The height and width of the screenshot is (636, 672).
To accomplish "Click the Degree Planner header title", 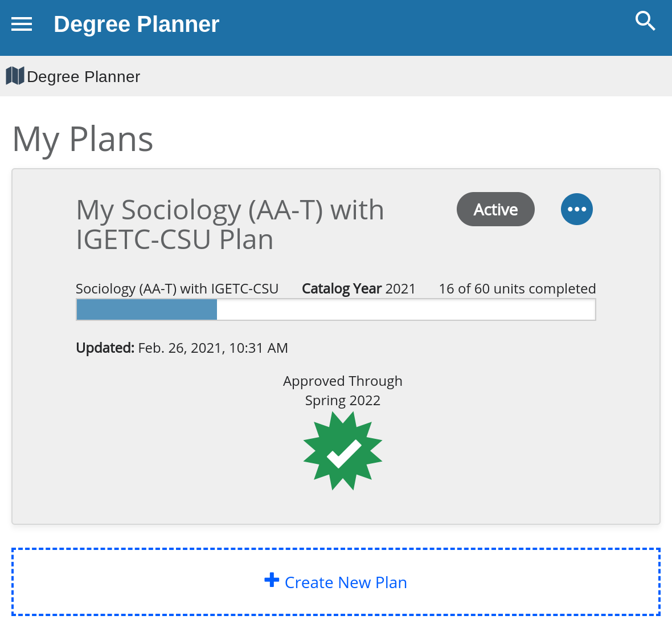I will pos(136,25).
